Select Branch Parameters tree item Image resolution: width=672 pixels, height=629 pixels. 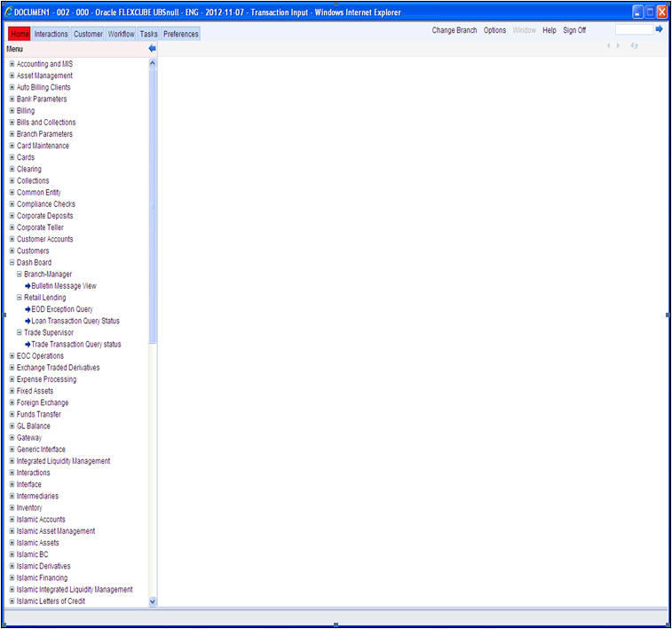click(x=44, y=134)
